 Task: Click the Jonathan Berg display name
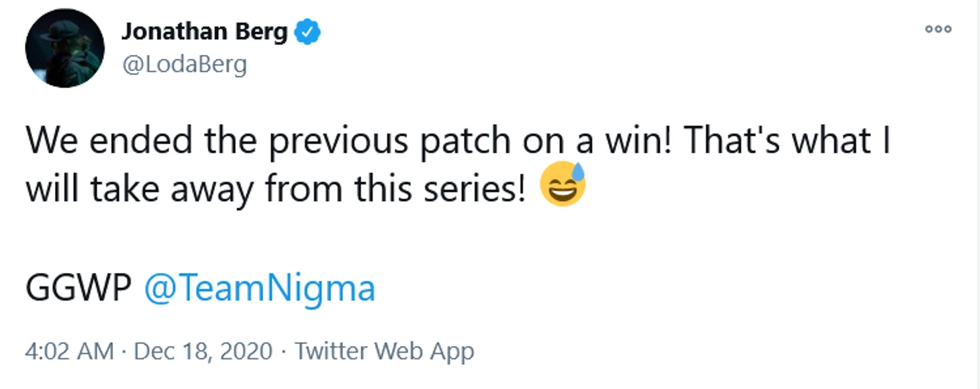pyautogui.click(x=205, y=32)
